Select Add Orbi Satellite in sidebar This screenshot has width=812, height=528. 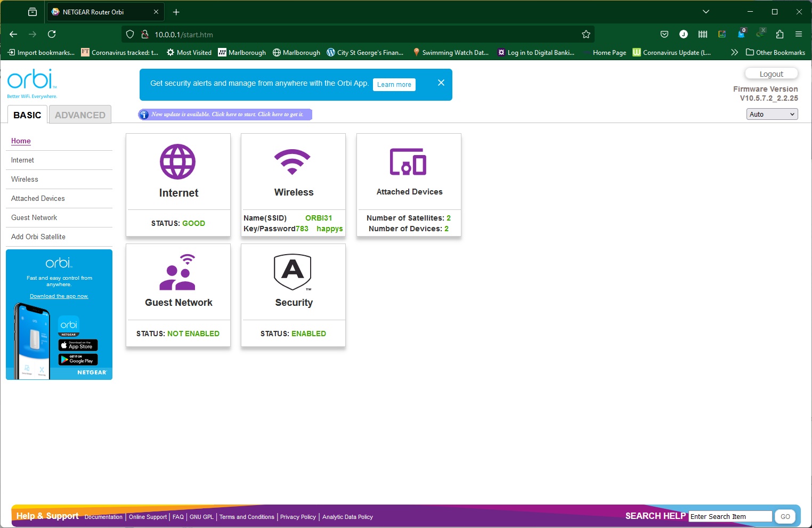38,237
